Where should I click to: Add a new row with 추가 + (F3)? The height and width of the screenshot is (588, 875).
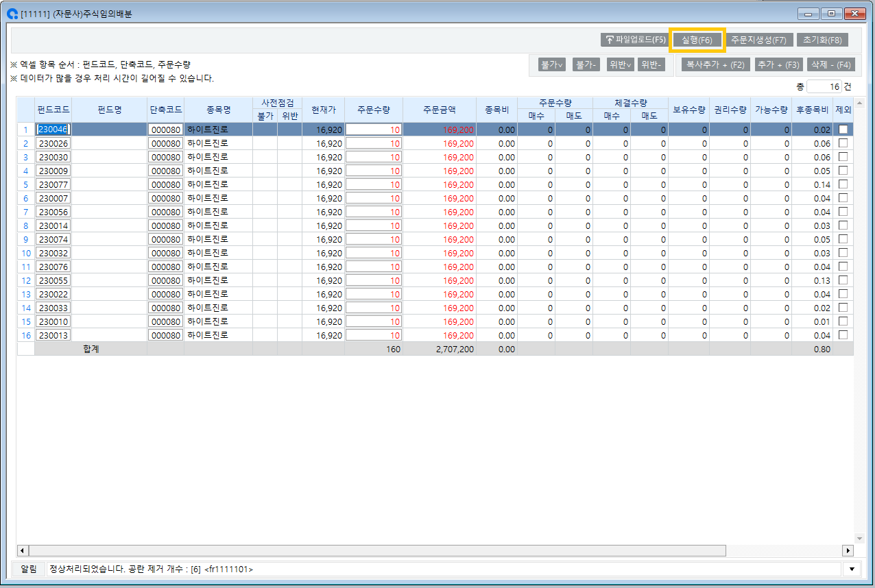(x=778, y=64)
